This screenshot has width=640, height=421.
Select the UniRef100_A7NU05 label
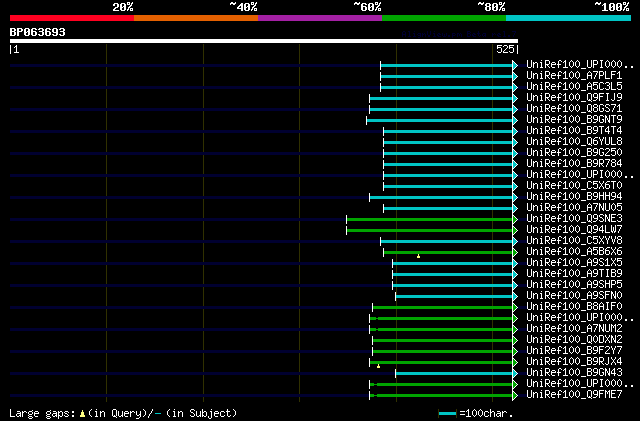tap(574, 208)
